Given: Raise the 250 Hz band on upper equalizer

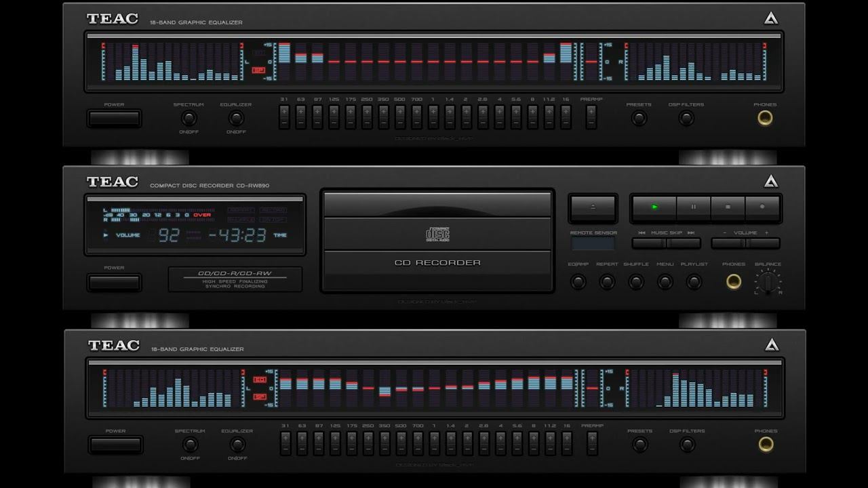Looking at the screenshot, I should pyautogui.click(x=367, y=111).
